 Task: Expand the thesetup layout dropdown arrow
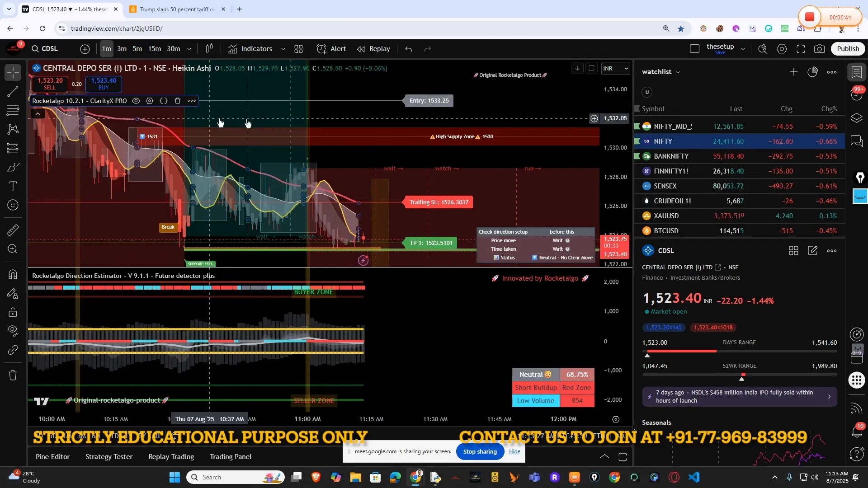[x=743, y=49]
